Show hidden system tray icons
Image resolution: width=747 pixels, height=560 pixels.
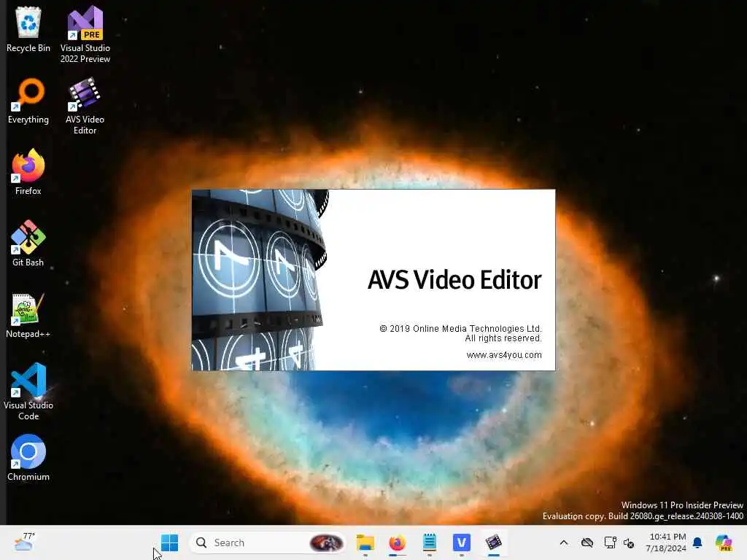564,542
